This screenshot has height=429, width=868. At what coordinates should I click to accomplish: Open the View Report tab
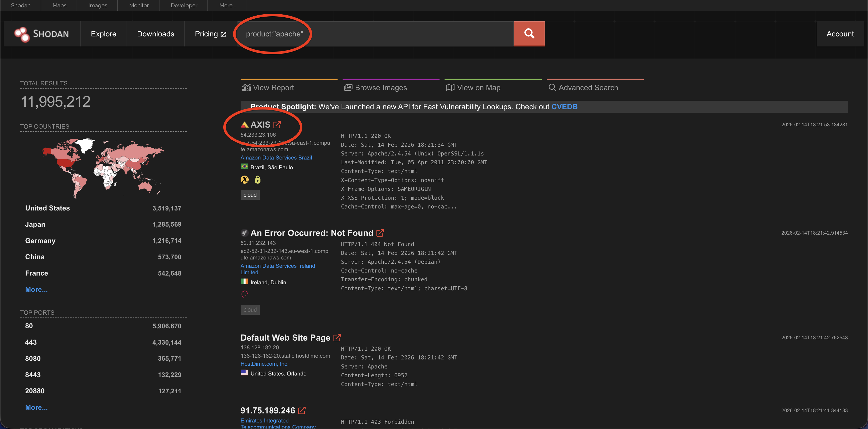[268, 88]
